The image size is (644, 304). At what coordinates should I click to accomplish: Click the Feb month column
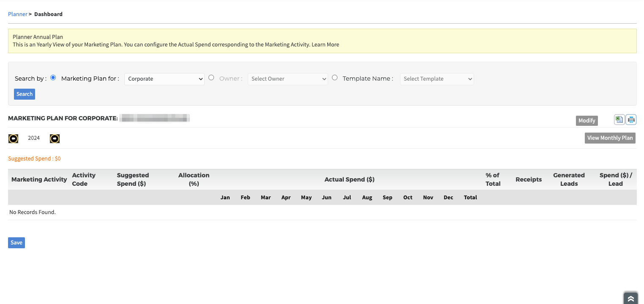point(245,198)
